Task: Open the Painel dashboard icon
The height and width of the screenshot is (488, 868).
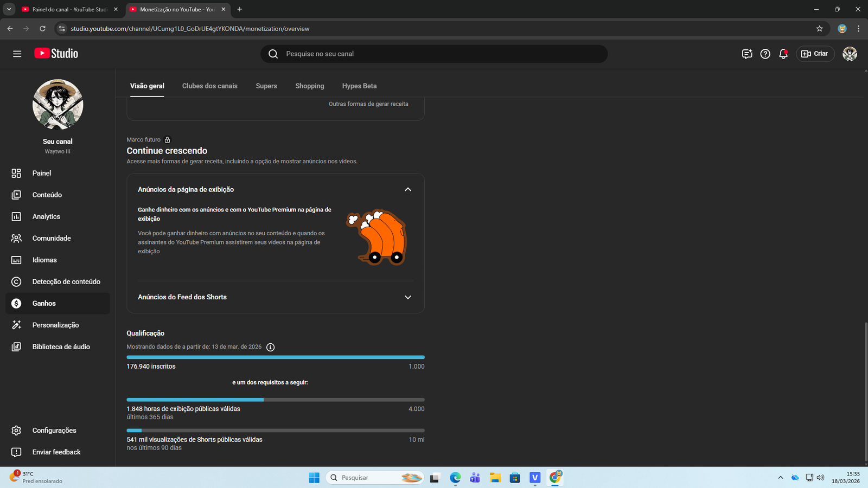Action: point(16,173)
